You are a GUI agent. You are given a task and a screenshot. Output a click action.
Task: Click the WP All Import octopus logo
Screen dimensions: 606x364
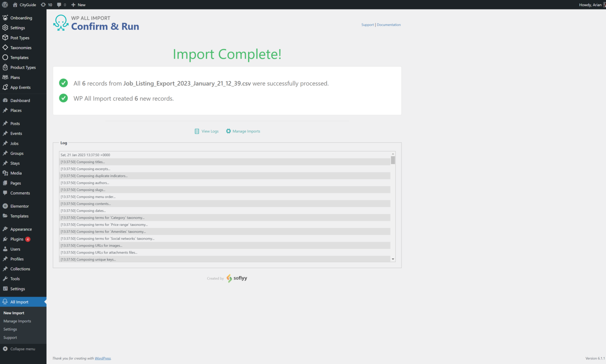pos(60,23)
